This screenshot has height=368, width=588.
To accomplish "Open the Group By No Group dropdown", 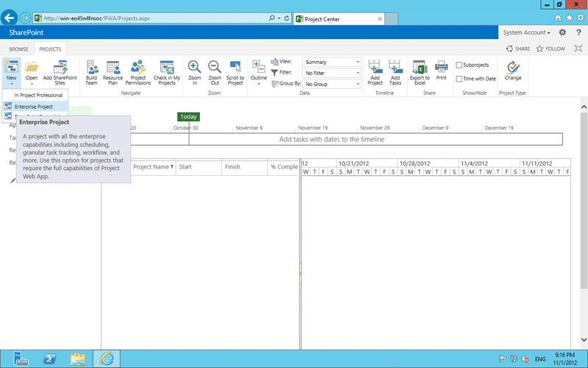I will (332, 84).
